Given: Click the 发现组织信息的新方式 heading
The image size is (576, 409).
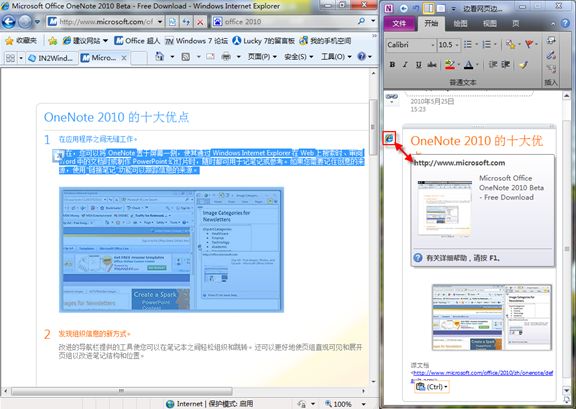Looking at the screenshot, I should (94, 334).
